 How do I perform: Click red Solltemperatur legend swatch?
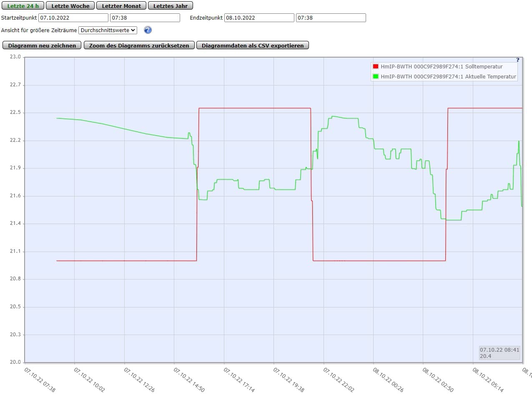[x=376, y=66]
